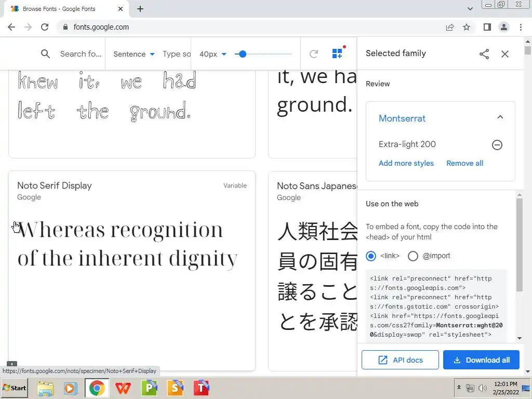Click the search magnifier icon
532x399 pixels.
(45, 54)
